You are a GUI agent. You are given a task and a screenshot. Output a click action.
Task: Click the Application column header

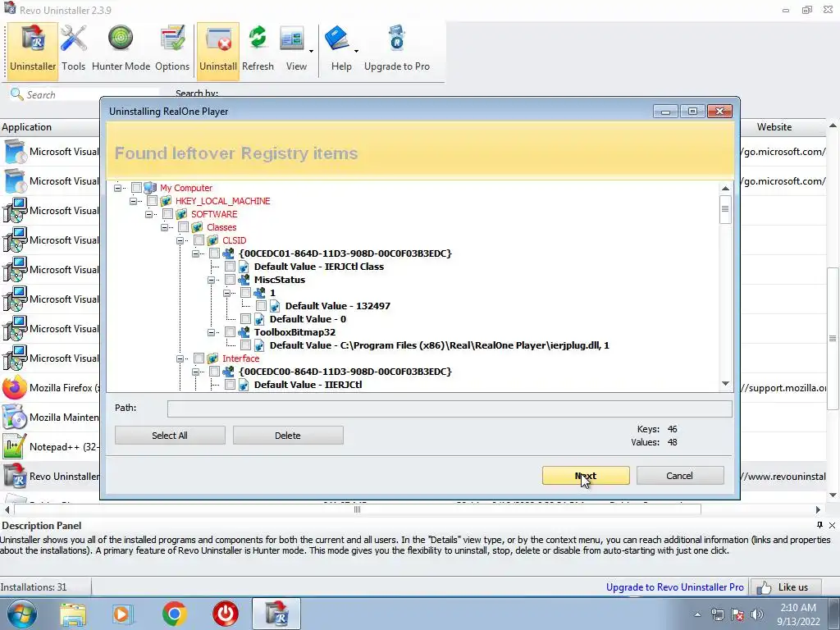(50, 127)
